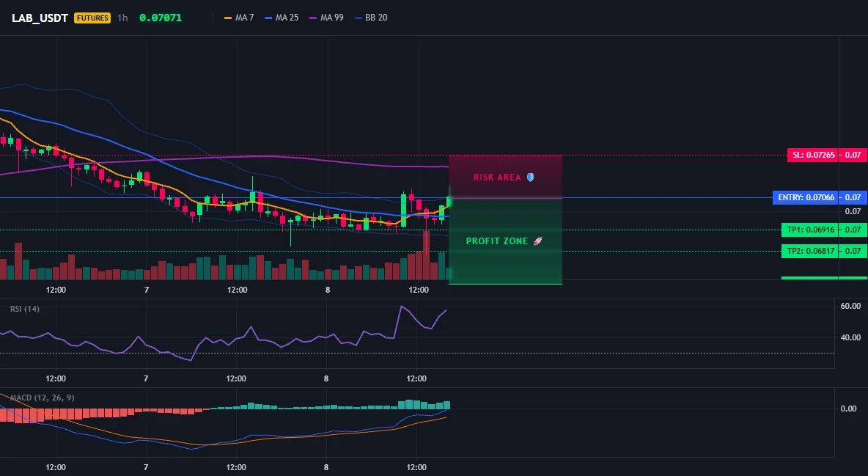Toggle the MA 99 legend item
The image size is (868, 476).
[327, 18]
